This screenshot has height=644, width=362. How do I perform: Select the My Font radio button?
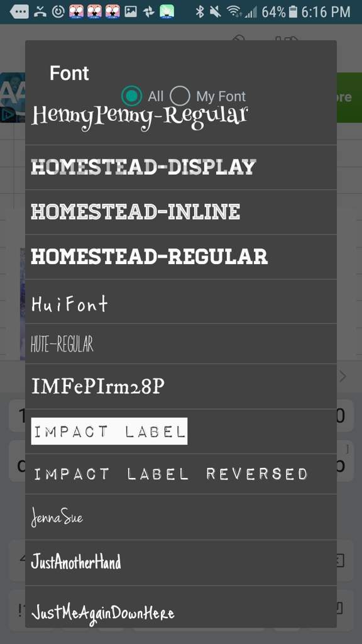[x=180, y=96]
